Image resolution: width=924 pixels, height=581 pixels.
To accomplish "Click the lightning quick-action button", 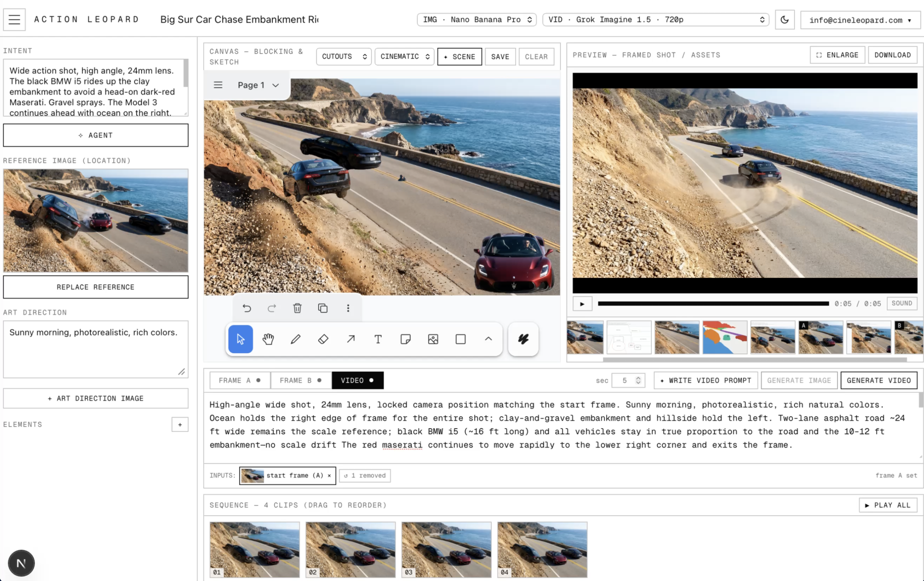I will coord(523,339).
